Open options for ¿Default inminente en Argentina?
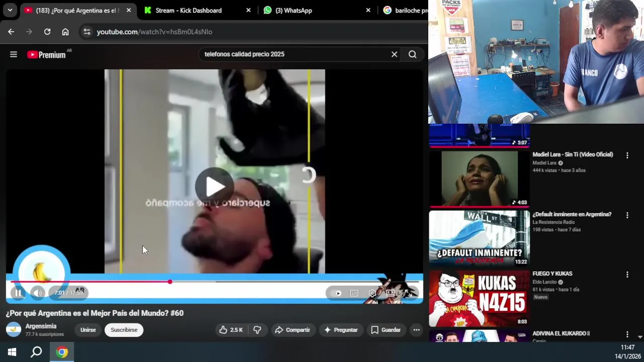The image size is (644, 362). (x=627, y=215)
